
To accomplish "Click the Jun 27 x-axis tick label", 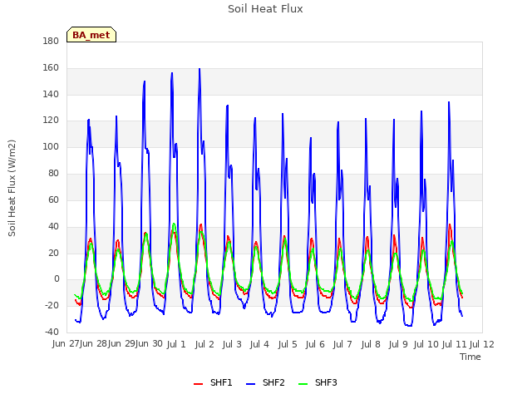I will [x=66, y=343].
